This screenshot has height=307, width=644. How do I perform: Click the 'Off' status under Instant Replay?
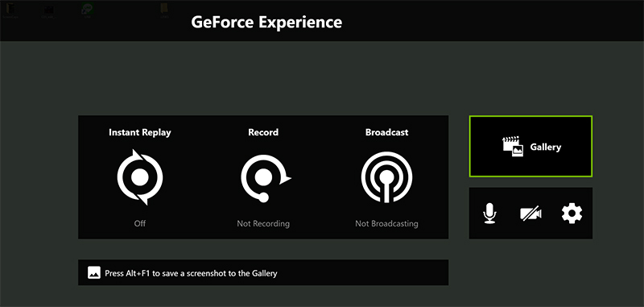[139, 223]
